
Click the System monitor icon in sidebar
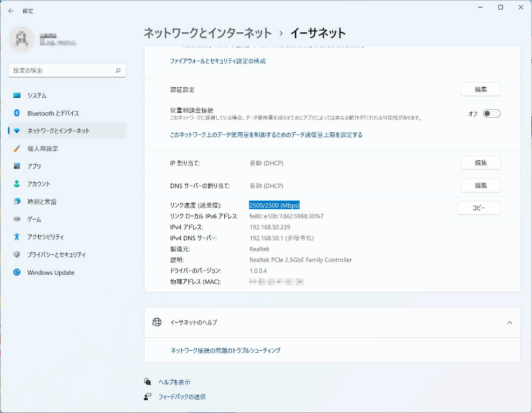17,95
